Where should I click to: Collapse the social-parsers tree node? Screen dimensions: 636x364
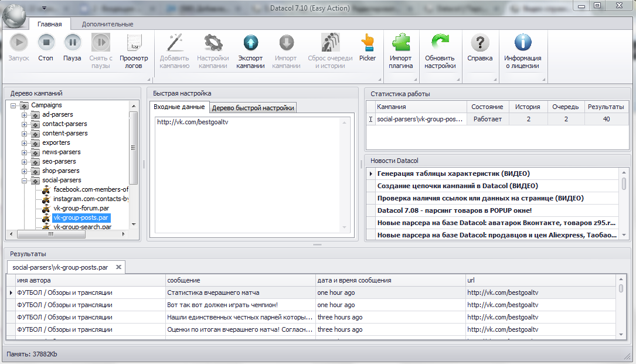pos(25,181)
